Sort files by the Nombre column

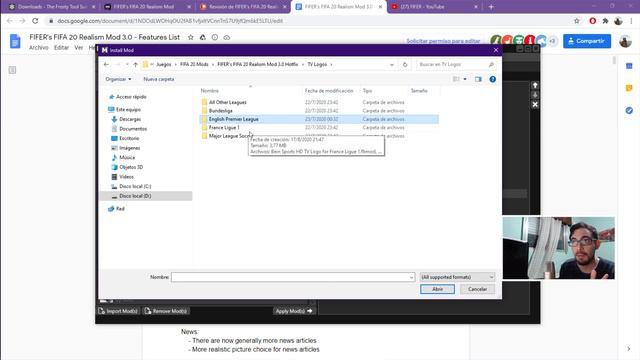click(x=209, y=91)
